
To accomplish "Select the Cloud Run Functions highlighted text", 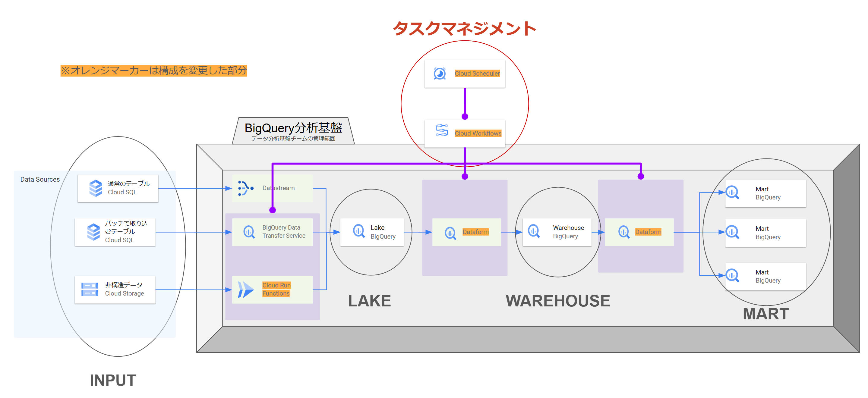I will tap(276, 289).
